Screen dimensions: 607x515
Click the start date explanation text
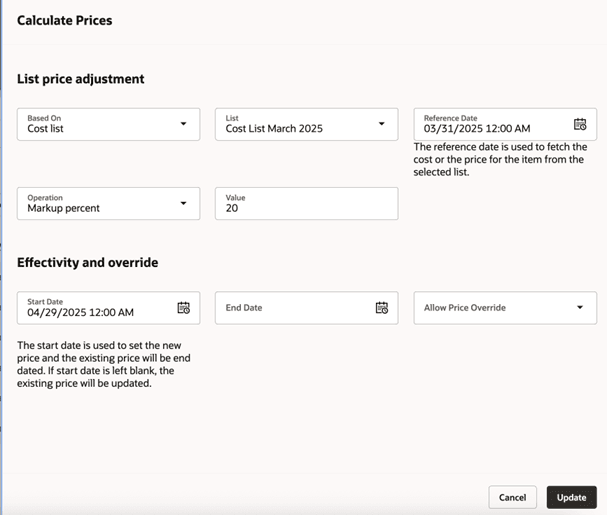click(103, 364)
